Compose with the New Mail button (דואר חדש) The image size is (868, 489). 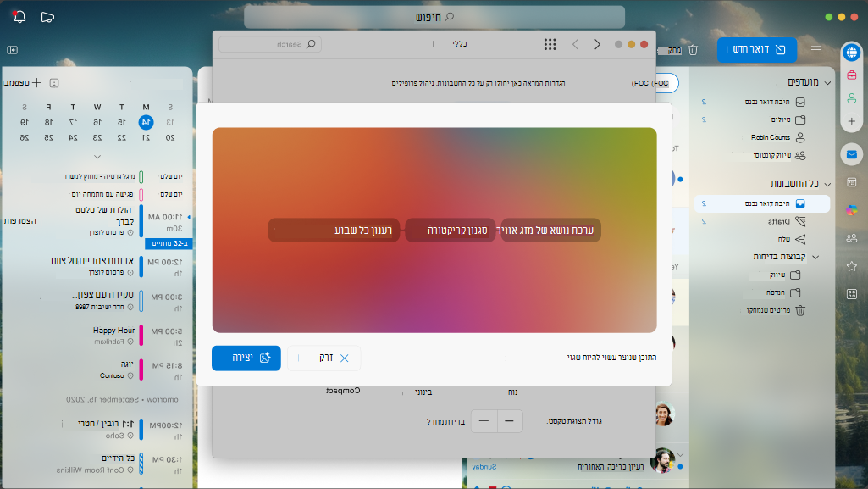pyautogui.click(x=757, y=50)
